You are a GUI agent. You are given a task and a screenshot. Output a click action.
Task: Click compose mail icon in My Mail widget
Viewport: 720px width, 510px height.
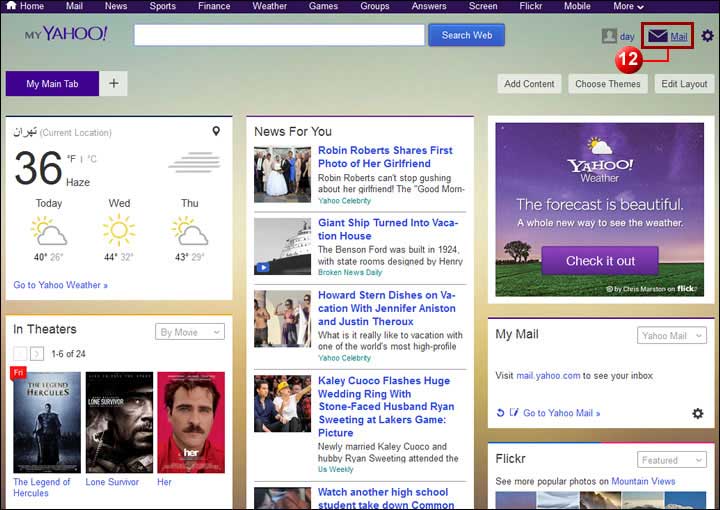click(514, 412)
